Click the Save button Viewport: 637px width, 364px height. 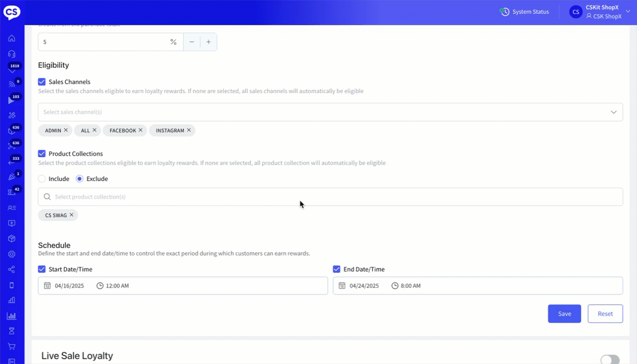564,314
